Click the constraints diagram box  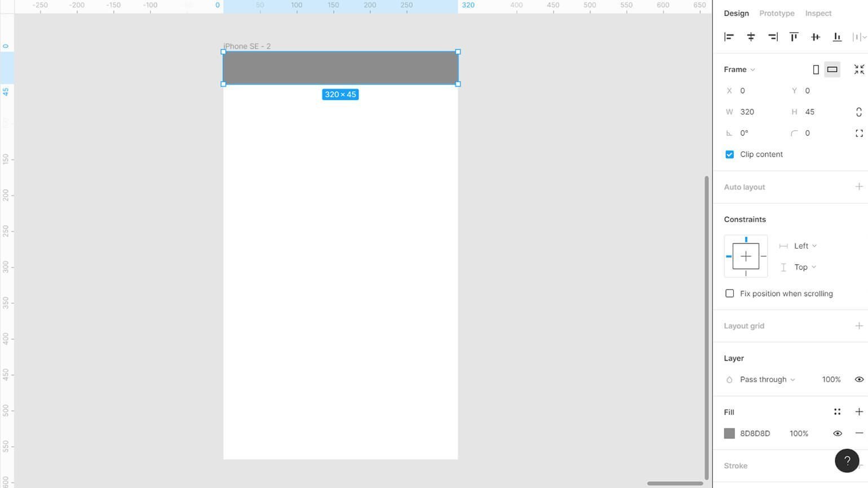pos(746,256)
